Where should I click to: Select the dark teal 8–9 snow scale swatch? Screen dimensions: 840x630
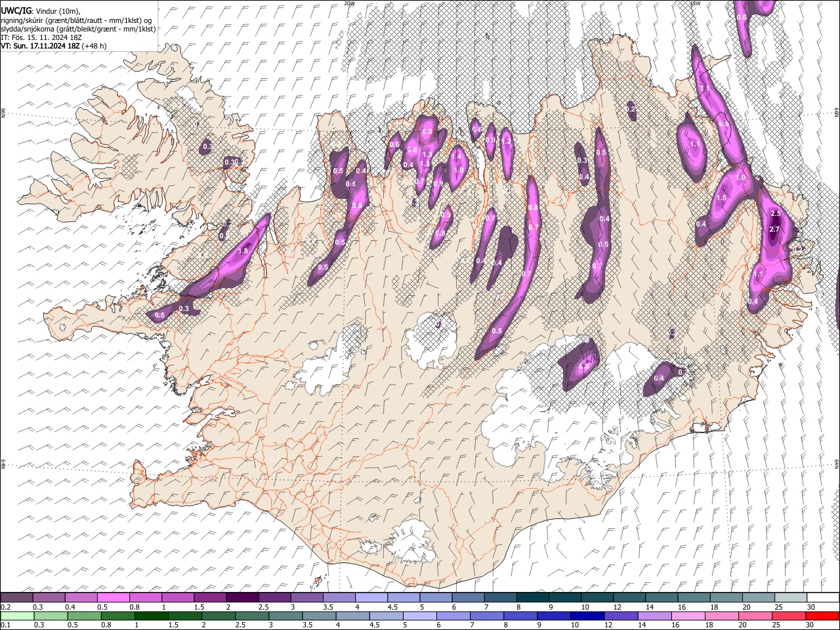click(532, 598)
